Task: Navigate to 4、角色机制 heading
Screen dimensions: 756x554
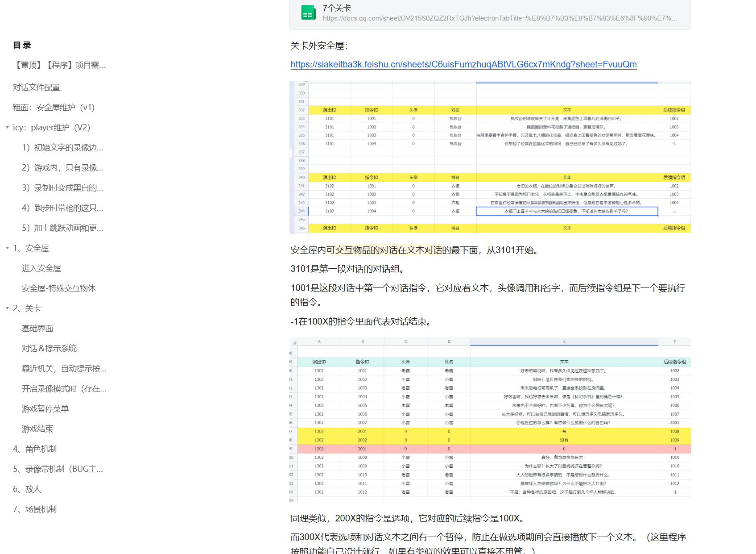Action: tap(35, 449)
